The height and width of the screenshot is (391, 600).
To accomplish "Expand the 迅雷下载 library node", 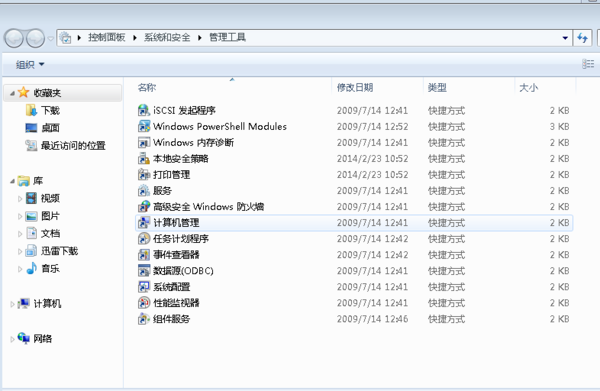I will [20, 251].
